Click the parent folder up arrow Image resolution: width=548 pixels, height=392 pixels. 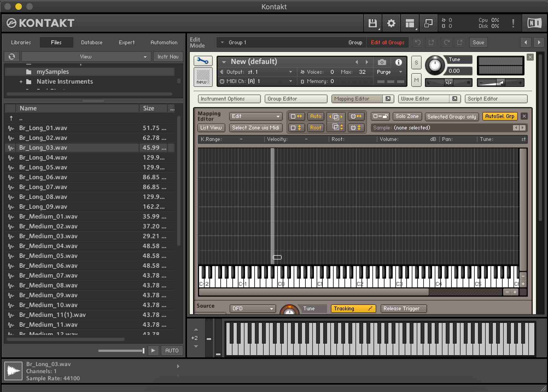(x=11, y=118)
